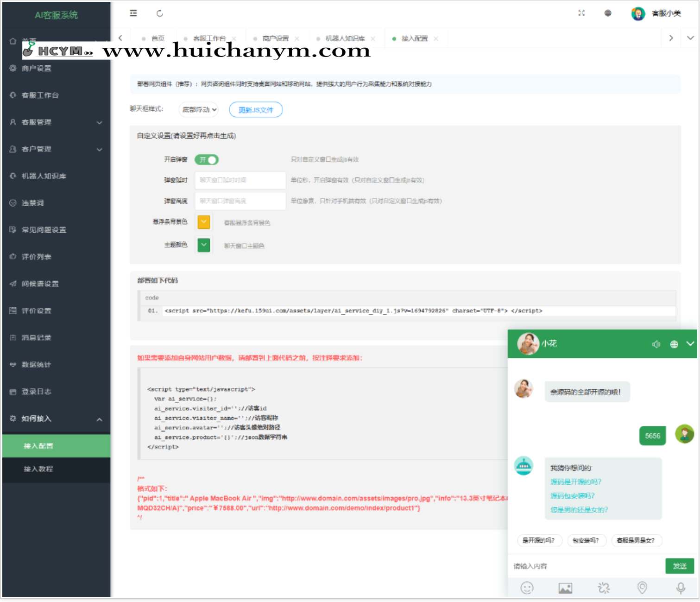The width and height of the screenshot is (700, 602).
Task: Switch to the 首页 tab
Action: 153,38
